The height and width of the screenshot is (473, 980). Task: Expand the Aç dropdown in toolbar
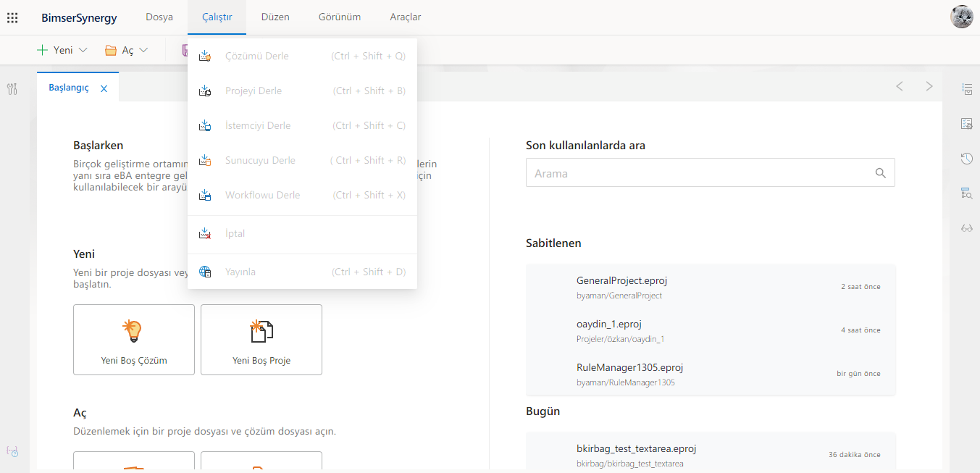[x=143, y=51]
